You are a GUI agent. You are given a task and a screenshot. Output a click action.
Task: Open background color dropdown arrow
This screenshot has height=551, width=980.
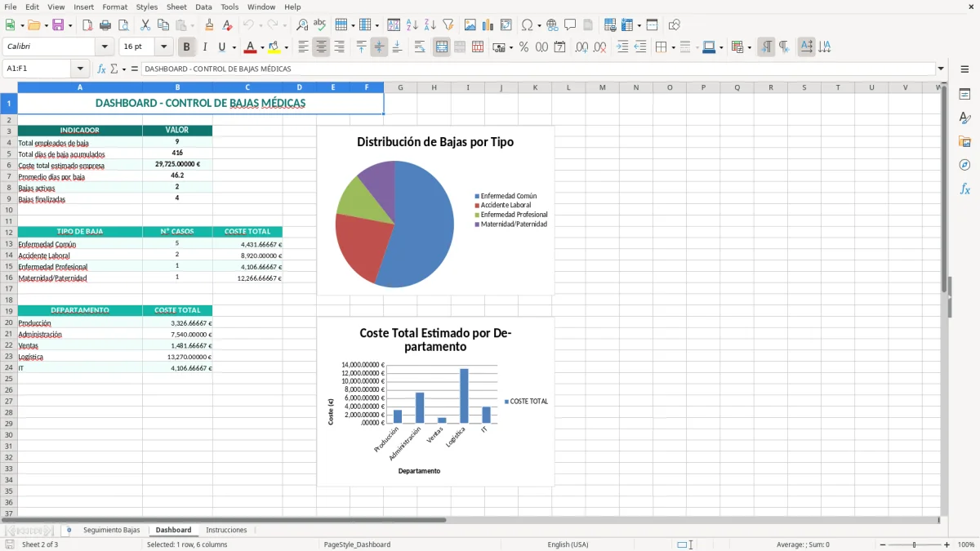[286, 47]
